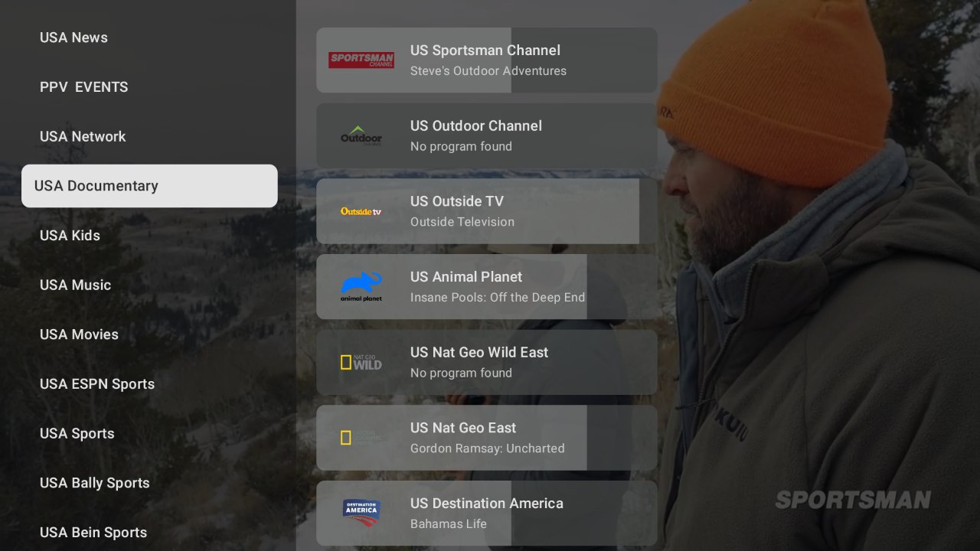This screenshot has width=980, height=551.
Task: Select the Nat Geo East logo icon
Action: coord(361,438)
